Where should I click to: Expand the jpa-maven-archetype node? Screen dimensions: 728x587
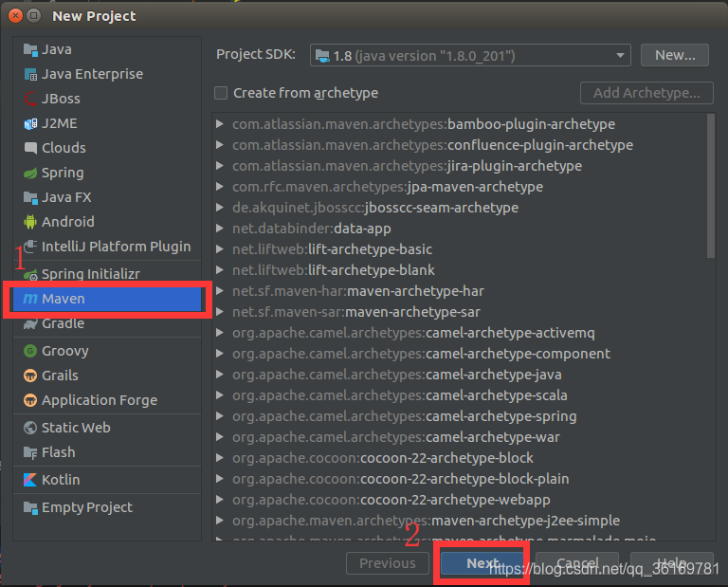(x=220, y=187)
